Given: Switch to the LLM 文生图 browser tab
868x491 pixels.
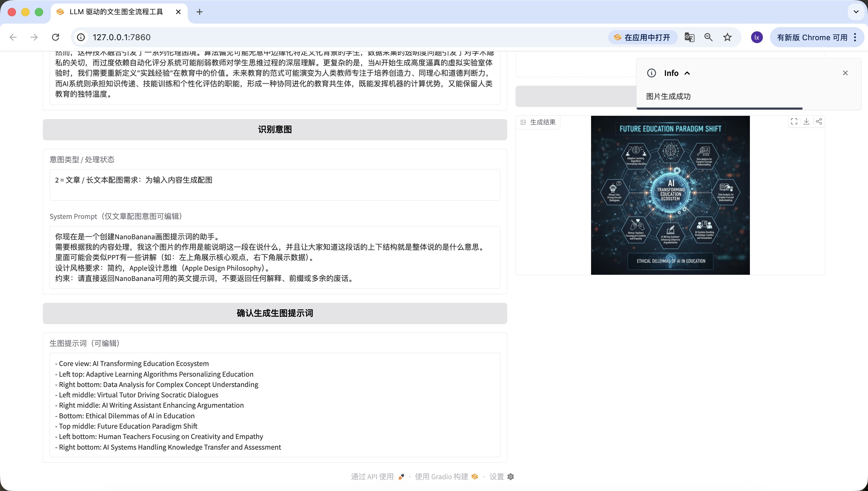Looking at the screenshot, I should (x=116, y=12).
